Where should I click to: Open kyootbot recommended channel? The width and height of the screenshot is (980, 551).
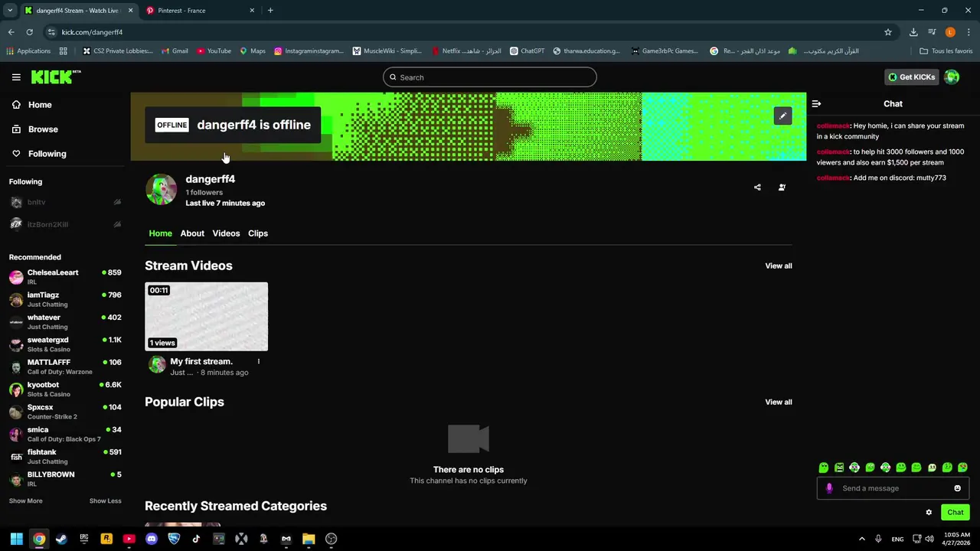65,390
